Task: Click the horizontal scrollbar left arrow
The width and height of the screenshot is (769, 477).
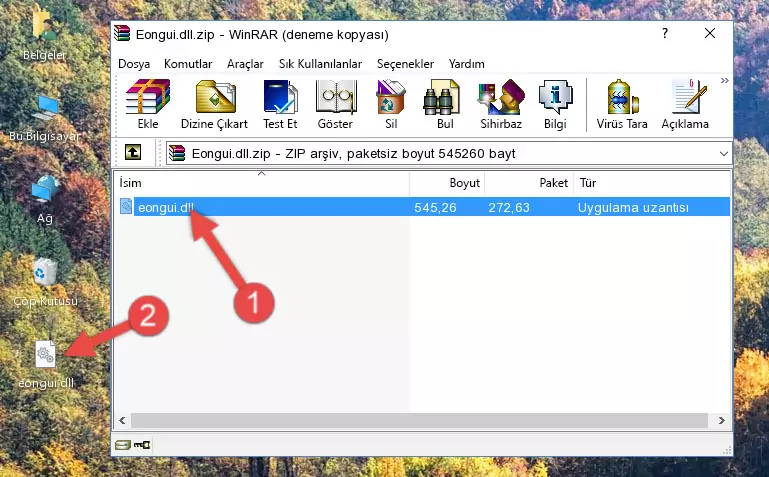Action: point(122,420)
